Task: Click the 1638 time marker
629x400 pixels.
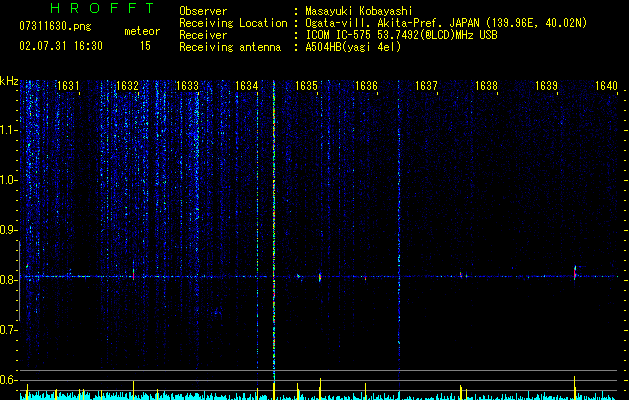Action: point(486,86)
